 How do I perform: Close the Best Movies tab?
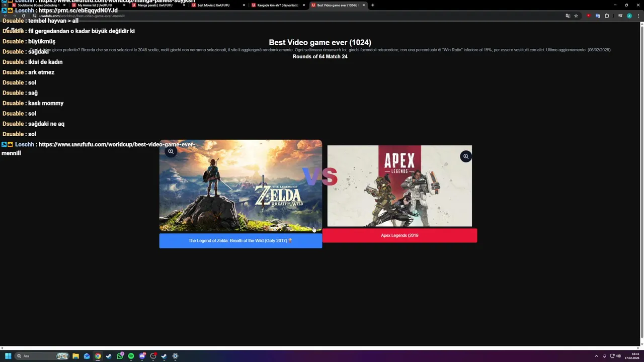coord(244,5)
